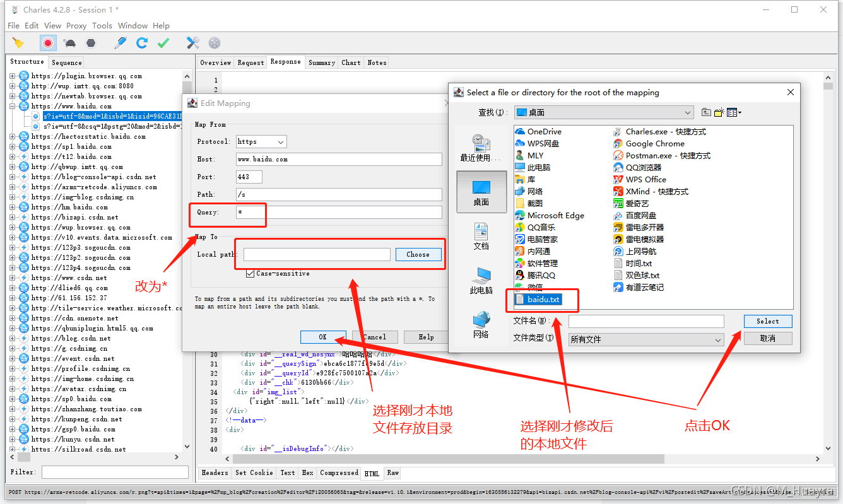Select the baidu.txt file

click(537, 299)
